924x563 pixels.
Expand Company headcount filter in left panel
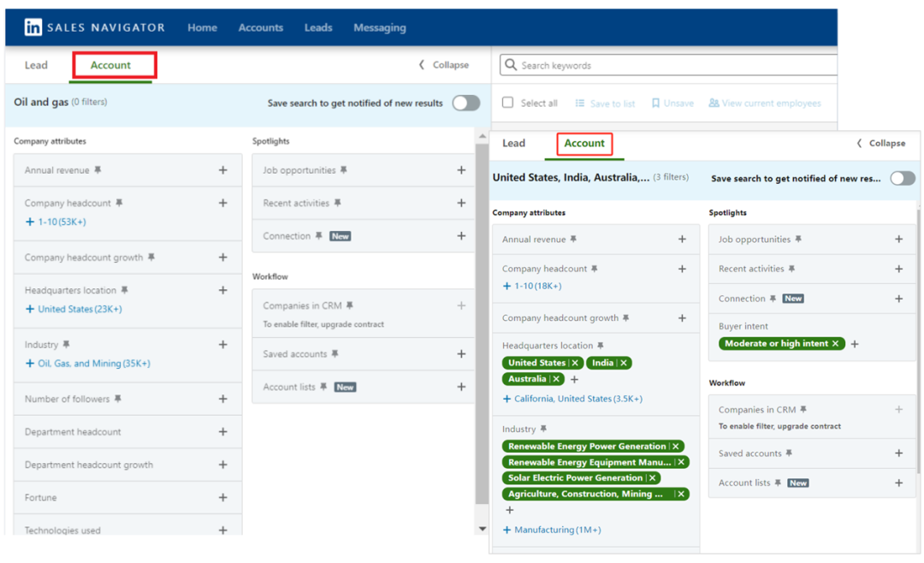coord(222,203)
